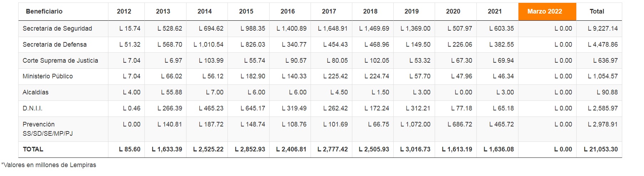Select the Secretaría de Defensa row label

(55, 45)
